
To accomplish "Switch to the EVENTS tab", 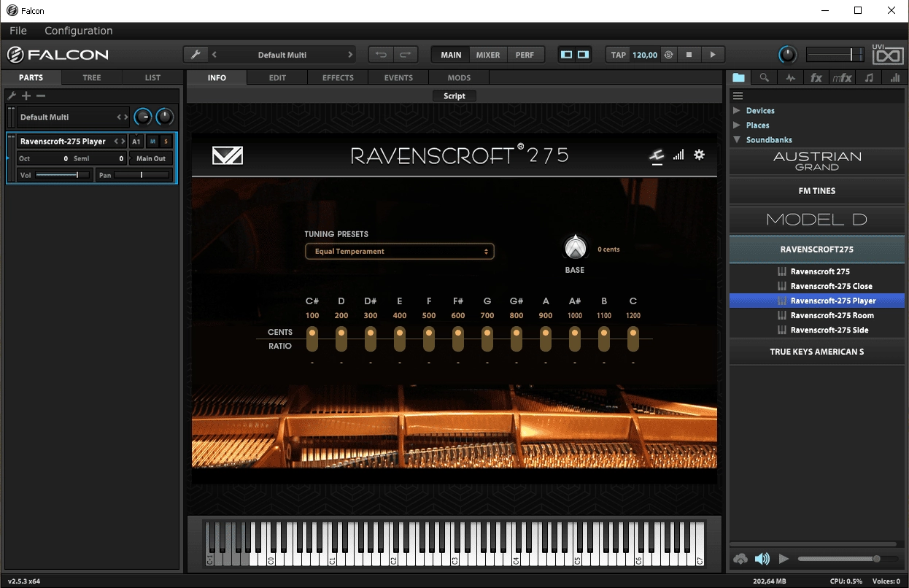I will coord(398,77).
